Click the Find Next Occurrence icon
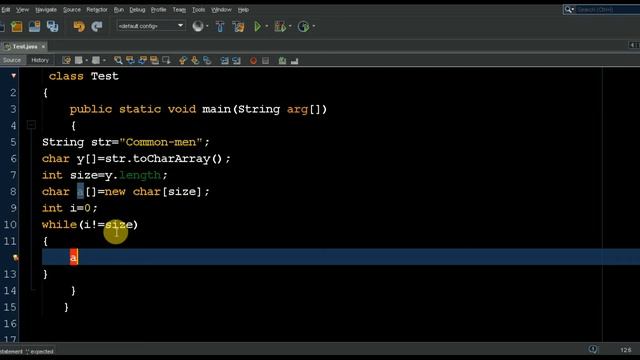 point(142,61)
